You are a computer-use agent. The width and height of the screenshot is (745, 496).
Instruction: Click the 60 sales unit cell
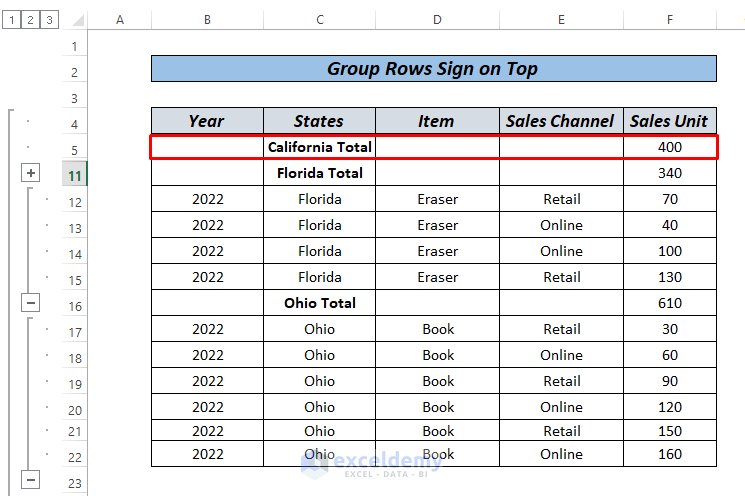coord(670,355)
